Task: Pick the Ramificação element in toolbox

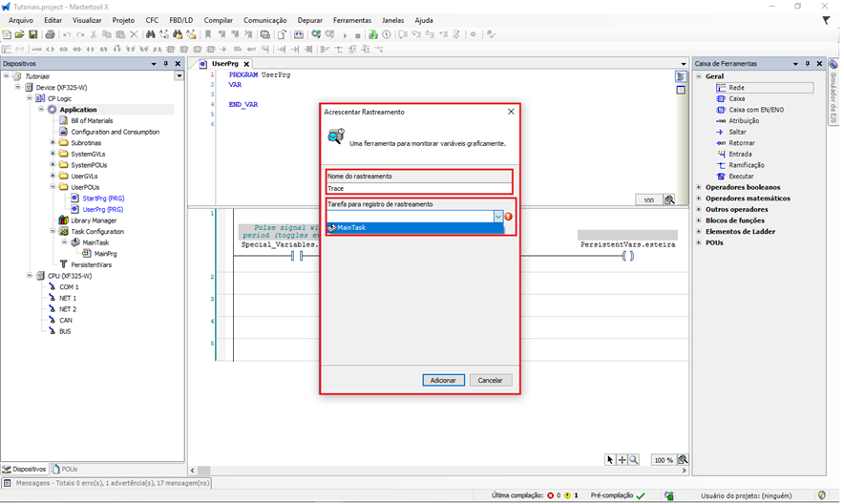Action: point(746,165)
